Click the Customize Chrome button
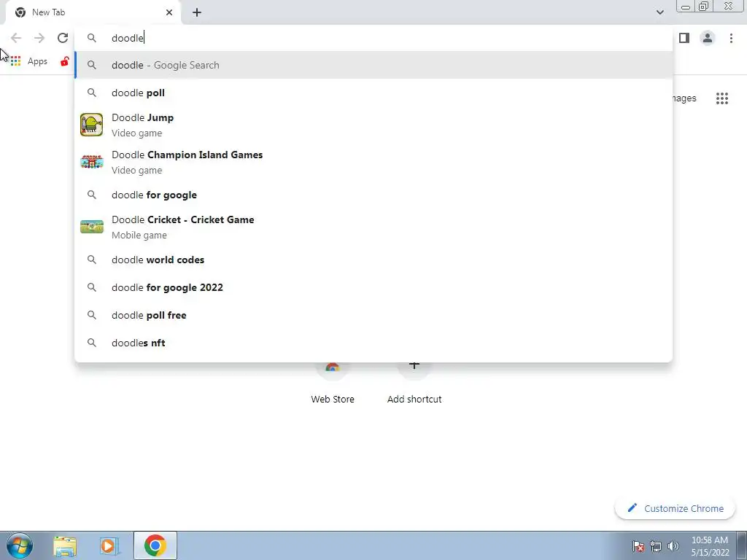The width and height of the screenshot is (747, 560). pos(675,508)
